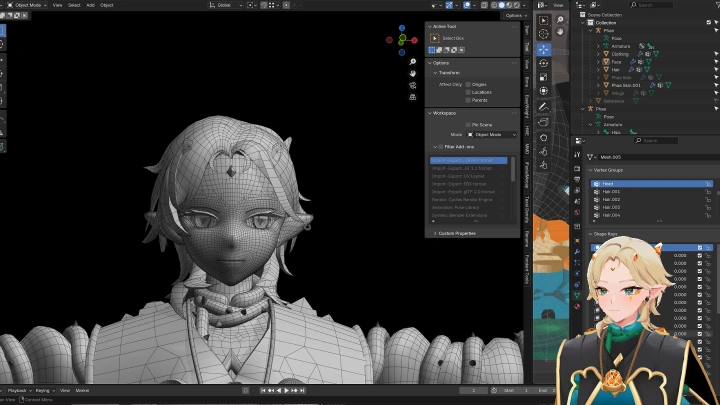The width and height of the screenshot is (720, 405).
Task: Select the Move tool in second viewport toolbar
Action: (544, 49)
